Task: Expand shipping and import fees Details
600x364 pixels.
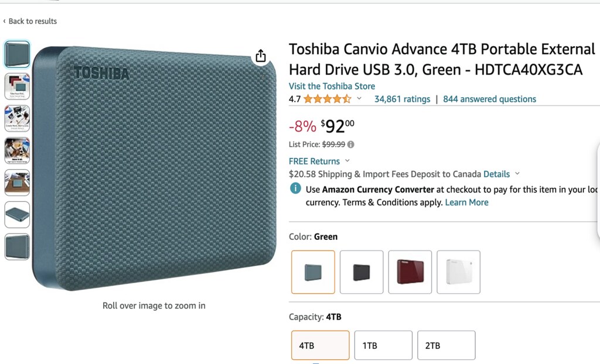Action: [x=496, y=174]
